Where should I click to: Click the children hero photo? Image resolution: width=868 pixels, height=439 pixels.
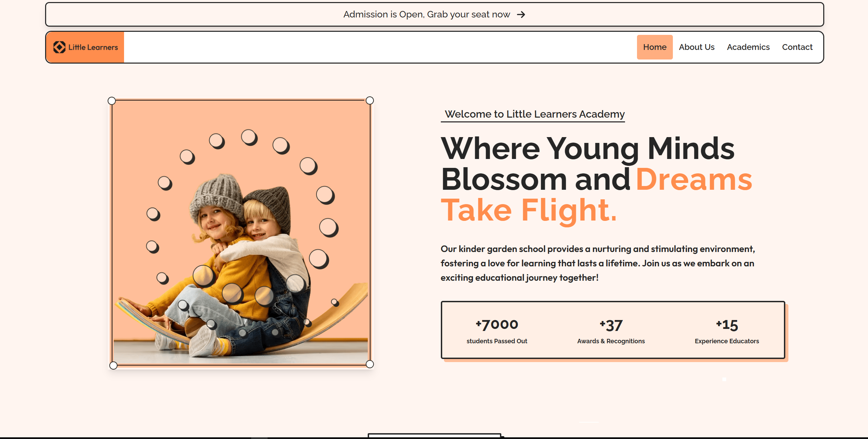[241, 232]
